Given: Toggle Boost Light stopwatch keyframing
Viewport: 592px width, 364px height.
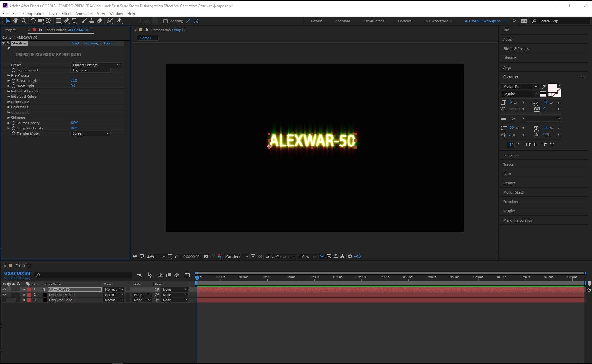Looking at the screenshot, I should tap(13, 86).
